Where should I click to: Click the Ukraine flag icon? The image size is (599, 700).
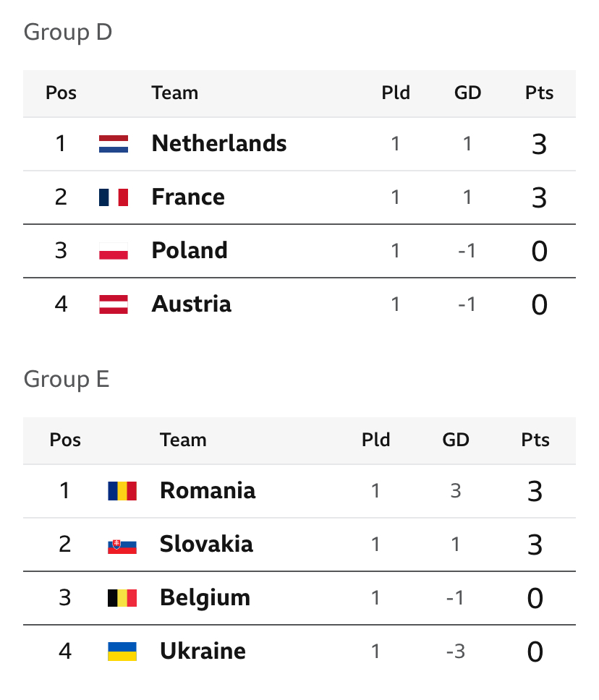click(x=122, y=652)
